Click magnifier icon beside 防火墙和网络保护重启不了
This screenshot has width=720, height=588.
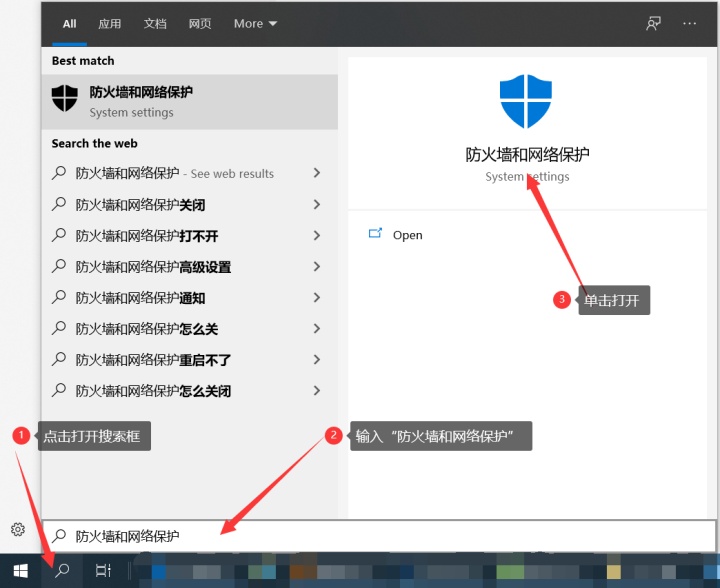59,359
